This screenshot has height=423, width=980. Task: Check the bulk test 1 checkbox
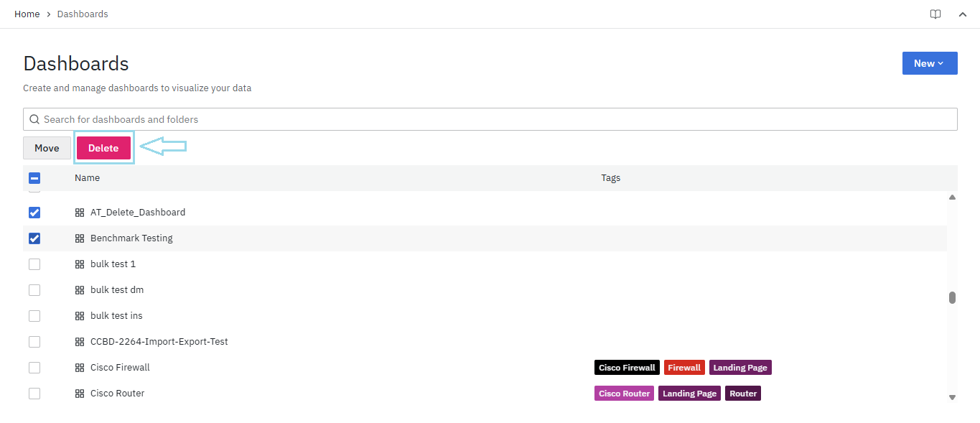click(x=34, y=264)
